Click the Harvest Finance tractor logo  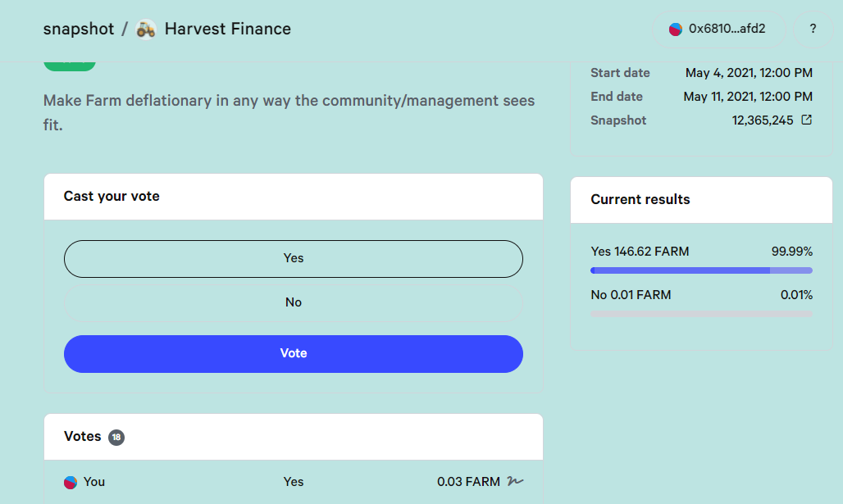pyautogui.click(x=146, y=29)
